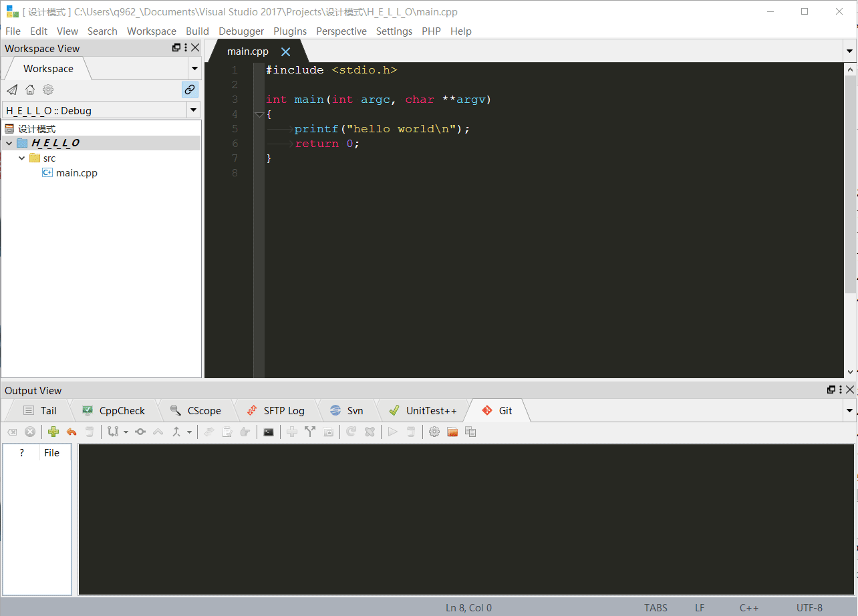Click UTF-8 encoding in the status bar
This screenshot has height=616, width=858.
pos(809,607)
